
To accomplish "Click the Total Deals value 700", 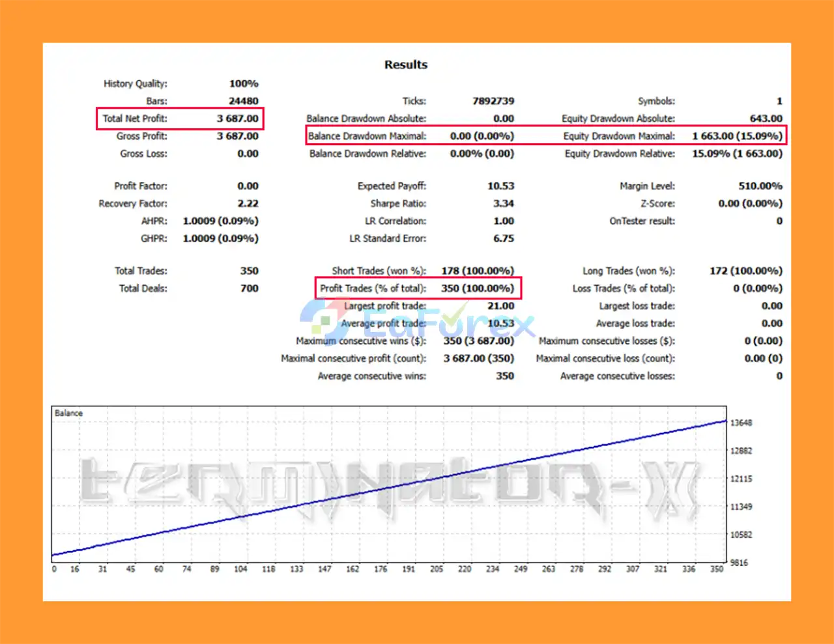I will tap(249, 288).
